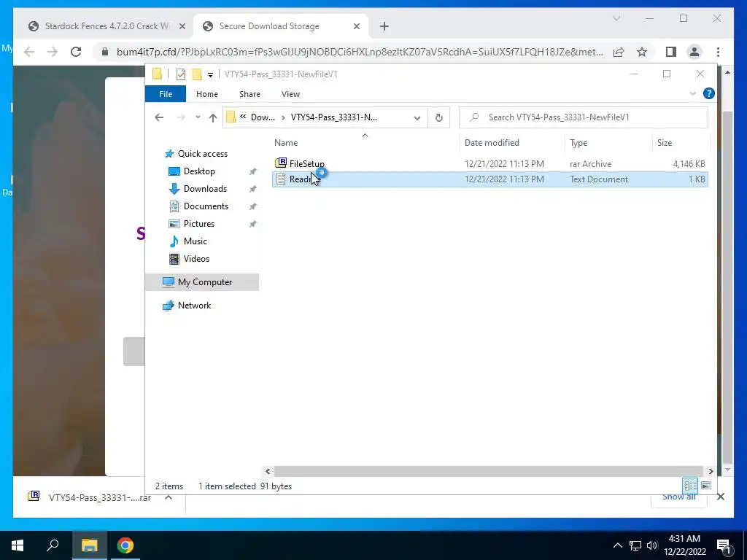
Task: Open the Windows Start menu
Action: pos(18,545)
